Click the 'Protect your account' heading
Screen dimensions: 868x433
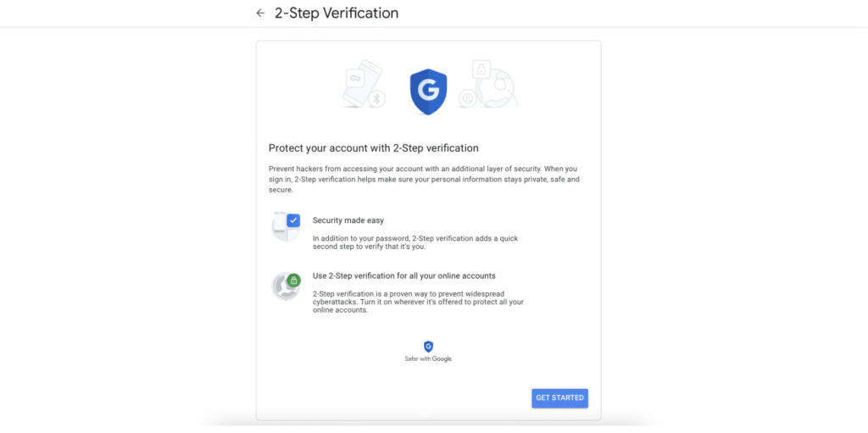point(373,148)
